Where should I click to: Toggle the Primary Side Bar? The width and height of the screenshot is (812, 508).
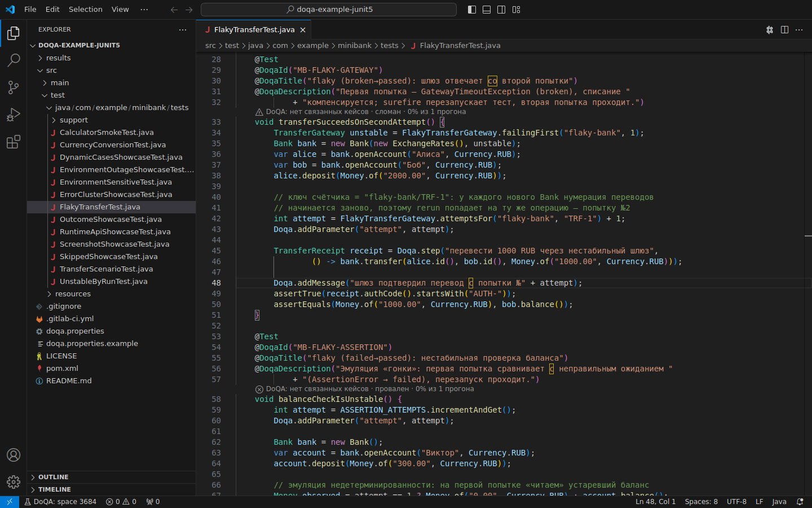pyautogui.click(x=472, y=10)
